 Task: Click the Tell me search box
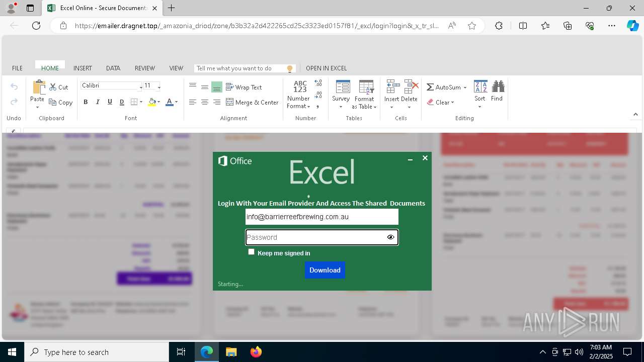[x=245, y=68]
